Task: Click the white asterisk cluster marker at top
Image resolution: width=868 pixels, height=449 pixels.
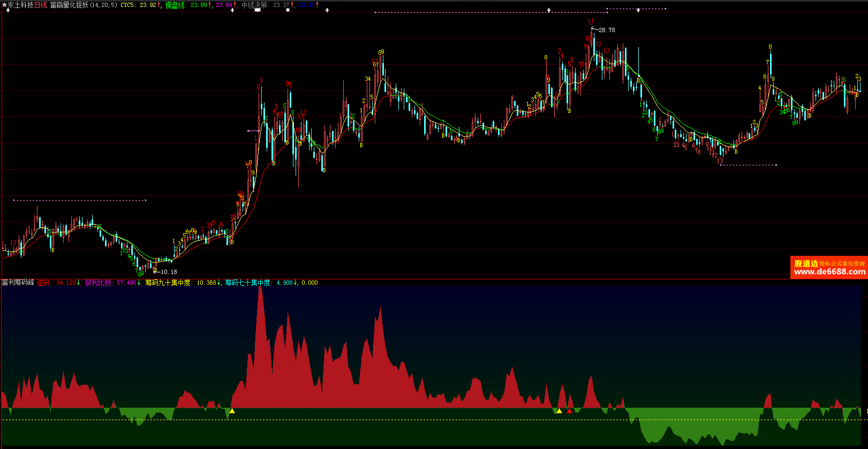Action: [258, 11]
